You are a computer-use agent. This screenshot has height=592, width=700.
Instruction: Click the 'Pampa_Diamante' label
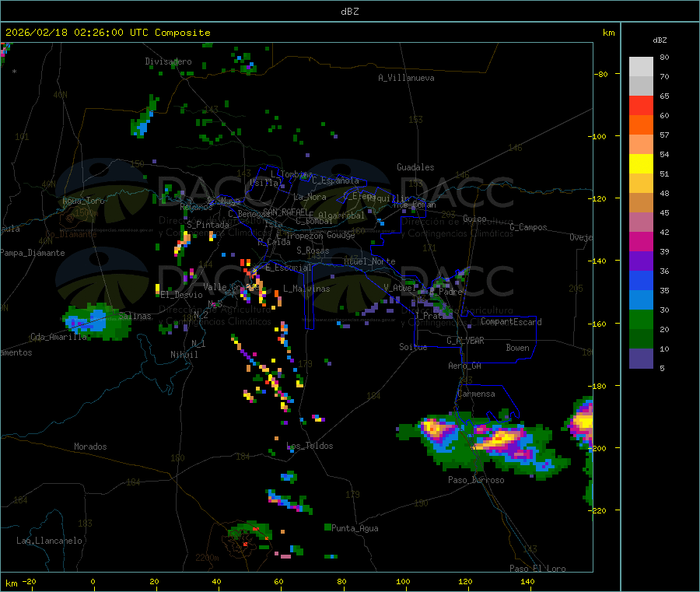coord(32,253)
